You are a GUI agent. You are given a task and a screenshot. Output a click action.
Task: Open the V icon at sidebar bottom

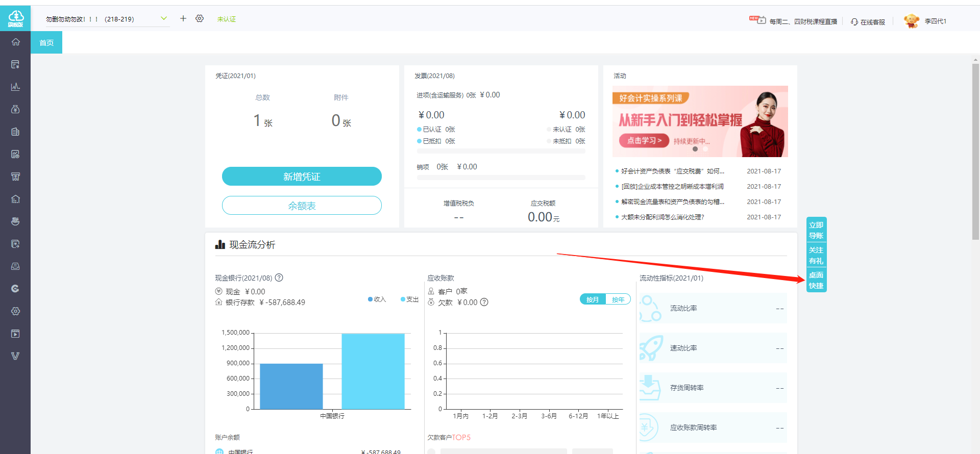[x=15, y=356]
